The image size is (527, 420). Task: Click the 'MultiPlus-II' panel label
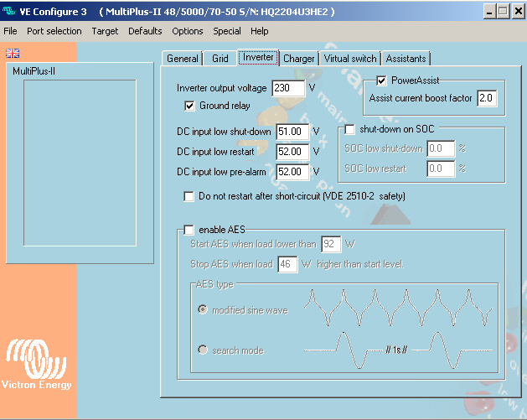(34, 71)
